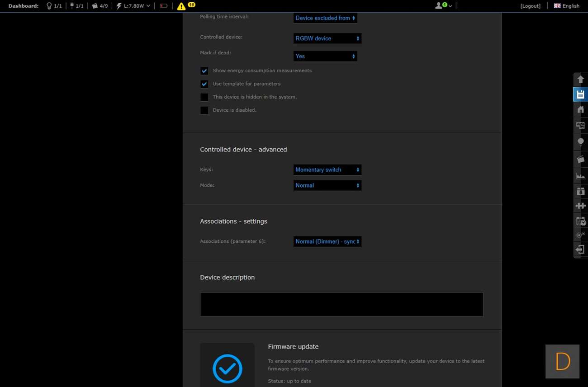Click the scroll-to-top arrow icon in sidebar
This screenshot has width=588, height=387.
tap(580, 80)
